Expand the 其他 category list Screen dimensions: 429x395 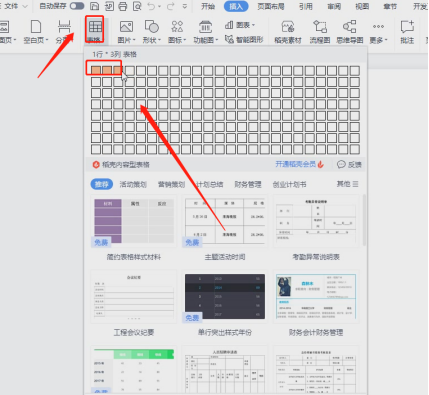coord(348,184)
